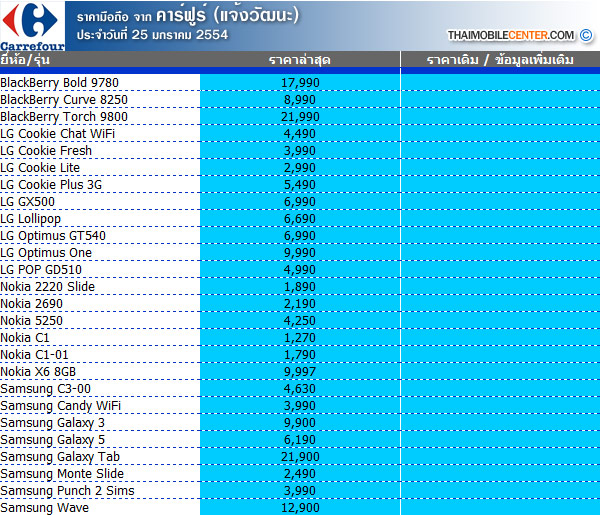Click the 1,790 price value
Image resolution: width=600 pixels, height=515 pixels.
click(300, 355)
